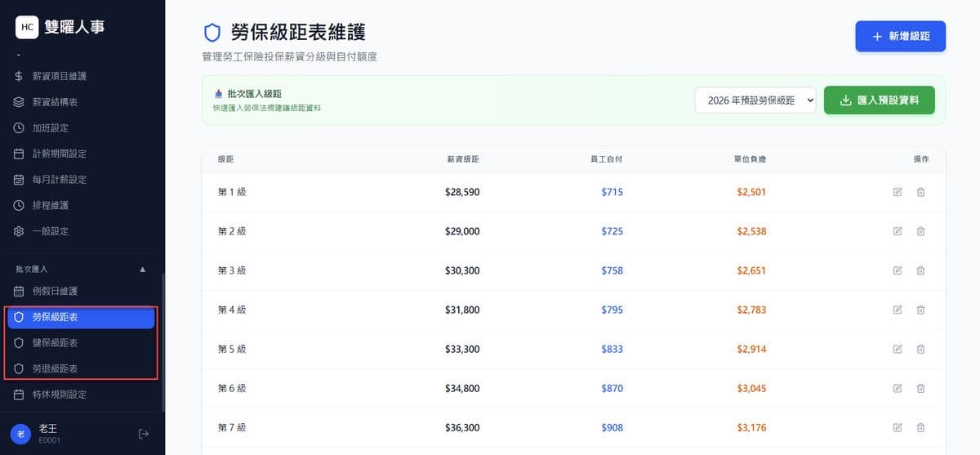Image resolution: width=980 pixels, height=455 pixels.
Task: Click edit icon for 第 5 級 row
Action: coord(898,349)
